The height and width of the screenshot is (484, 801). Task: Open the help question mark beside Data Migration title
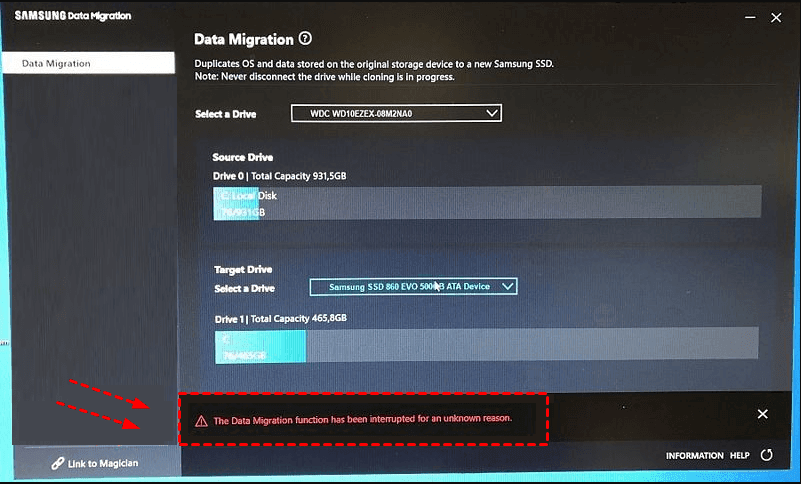[305, 38]
